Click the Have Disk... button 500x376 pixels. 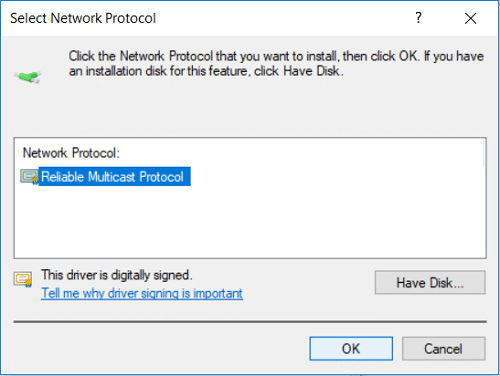(x=430, y=282)
